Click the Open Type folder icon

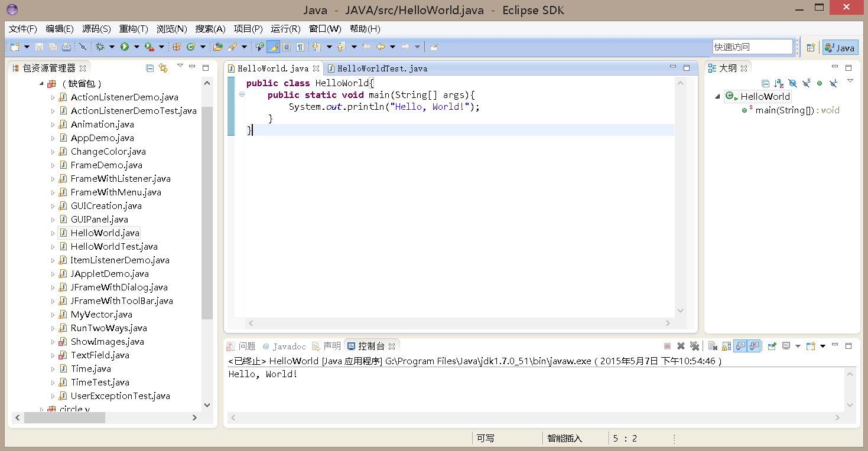(x=217, y=47)
